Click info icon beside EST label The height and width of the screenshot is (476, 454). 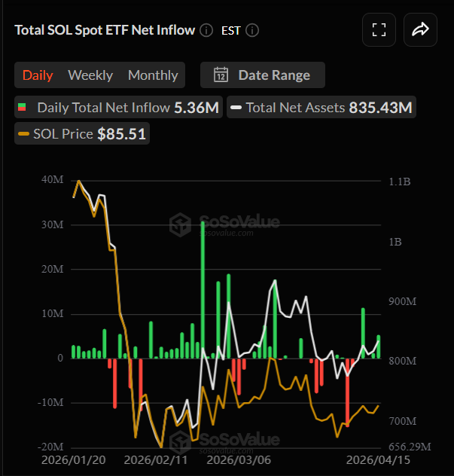[x=252, y=31]
